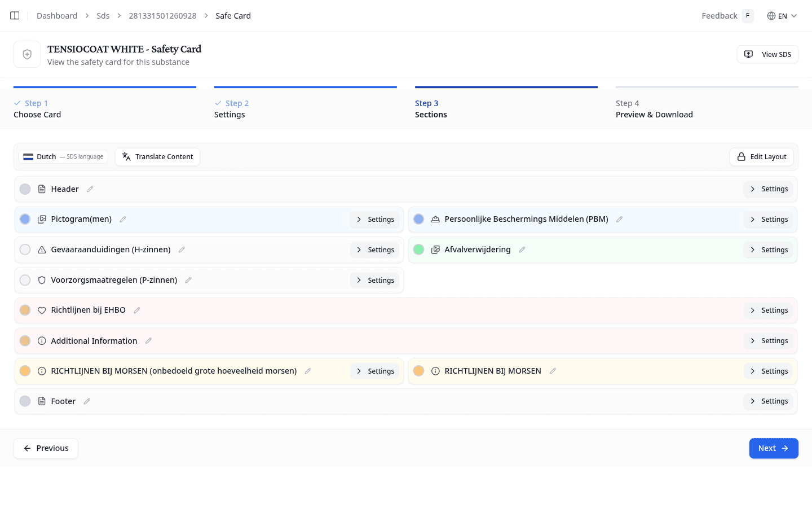Expand Settings for Additional Information
Screen dimensions: 812x508
click(768, 341)
